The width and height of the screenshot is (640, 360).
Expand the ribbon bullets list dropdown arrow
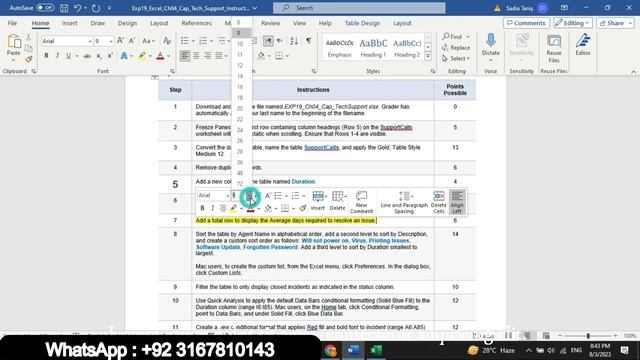point(193,41)
